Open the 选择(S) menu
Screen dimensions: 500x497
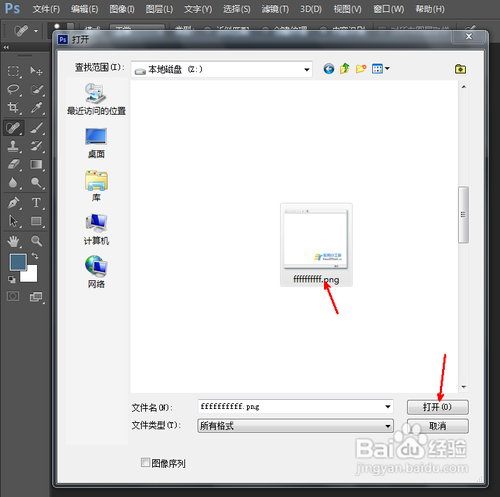(237, 9)
